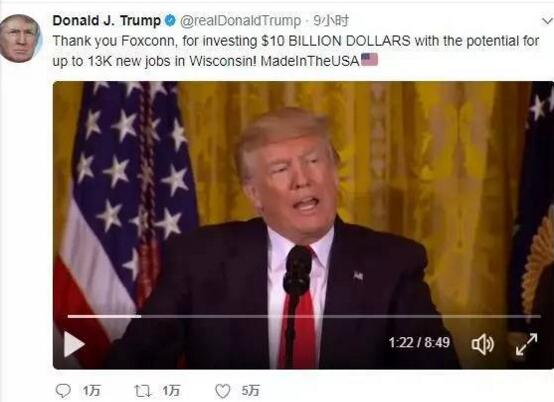The height and width of the screenshot is (402, 554).
Task: Open the tweet options chevron
Action: point(547,21)
